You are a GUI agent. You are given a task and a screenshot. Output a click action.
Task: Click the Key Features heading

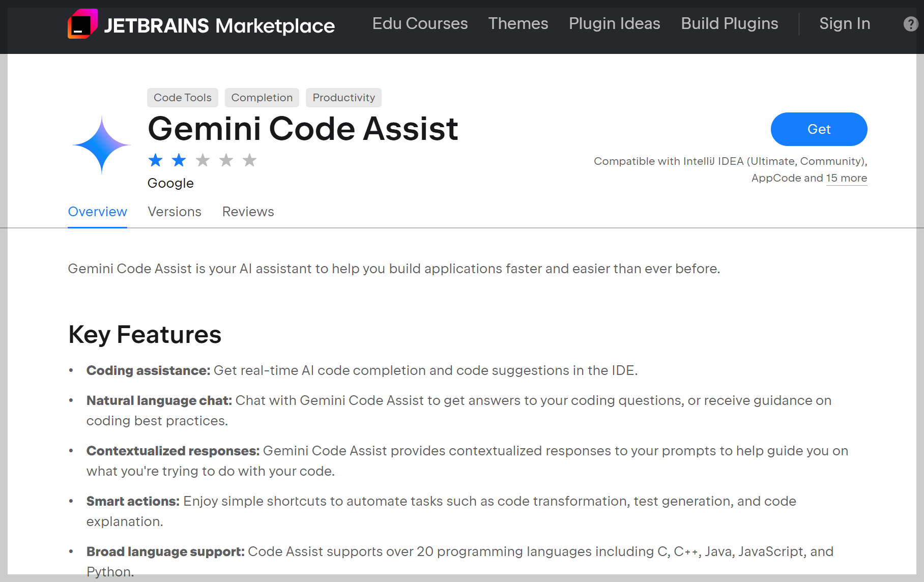pos(145,335)
